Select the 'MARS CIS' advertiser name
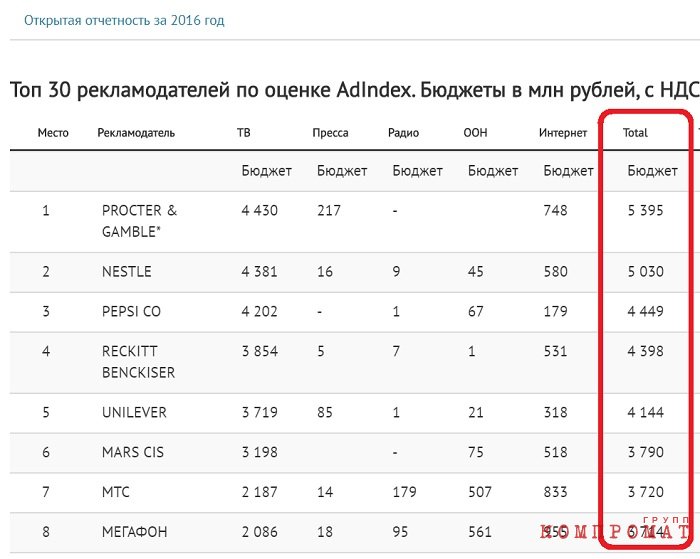 (133, 452)
